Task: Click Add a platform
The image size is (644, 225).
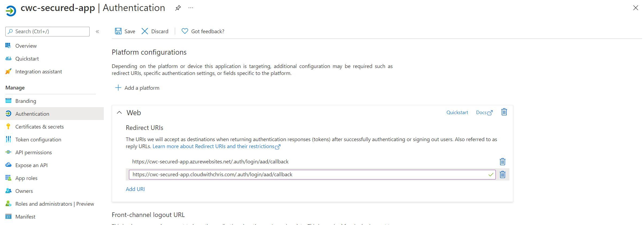Action: click(142, 88)
